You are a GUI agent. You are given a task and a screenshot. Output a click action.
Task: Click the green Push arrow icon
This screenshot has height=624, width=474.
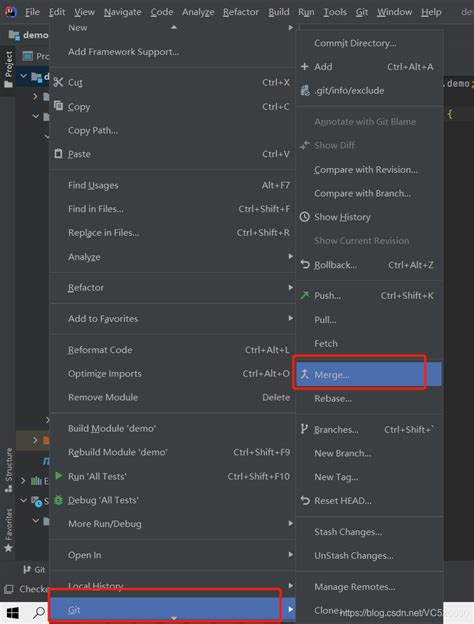tap(304, 295)
